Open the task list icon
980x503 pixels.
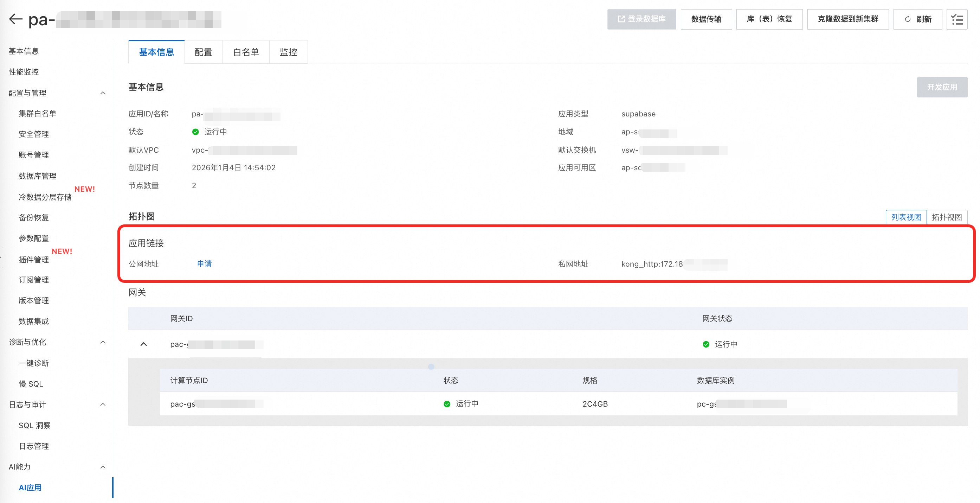pyautogui.click(x=957, y=19)
